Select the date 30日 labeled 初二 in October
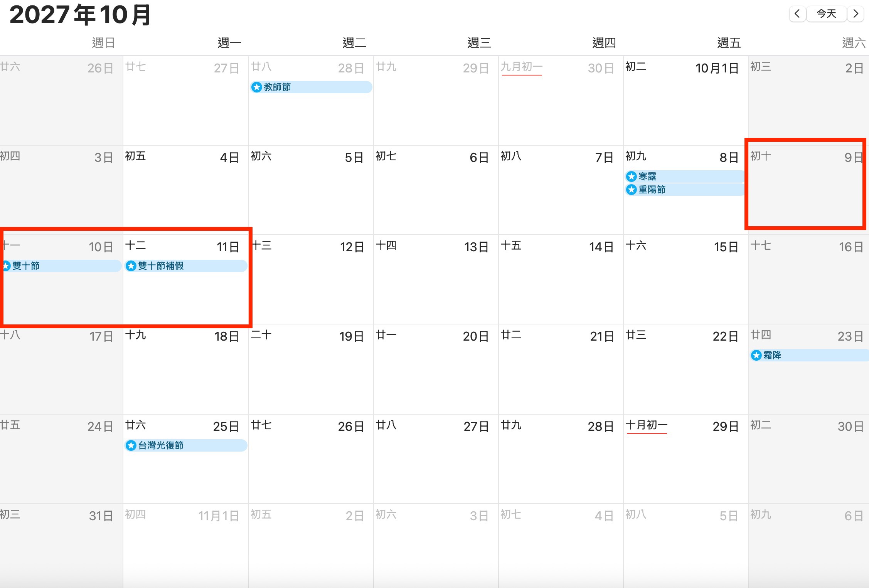This screenshot has height=588, width=869. click(x=850, y=427)
